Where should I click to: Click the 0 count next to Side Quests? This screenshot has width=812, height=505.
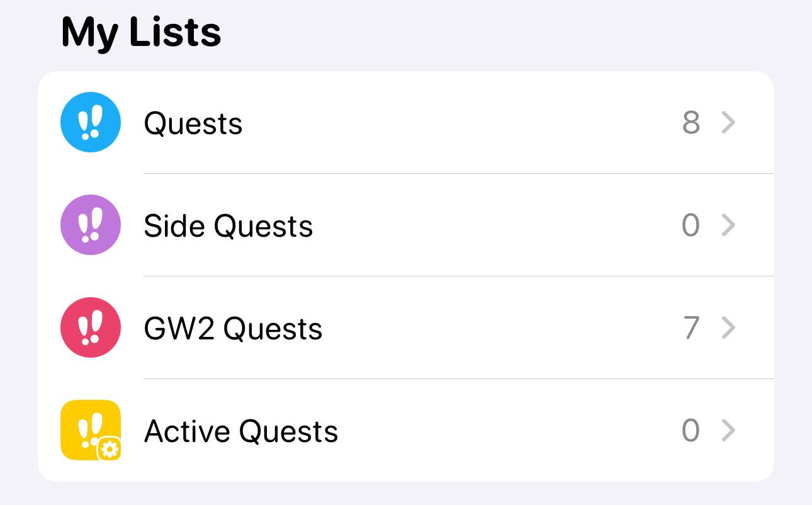[x=691, y=225]
